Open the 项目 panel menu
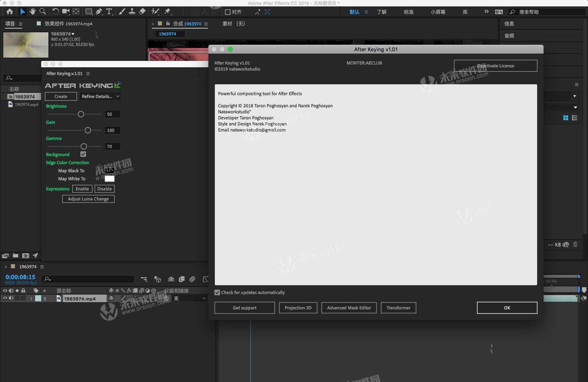The width and height of the screenshot is (588, 382). pos(20,24)
